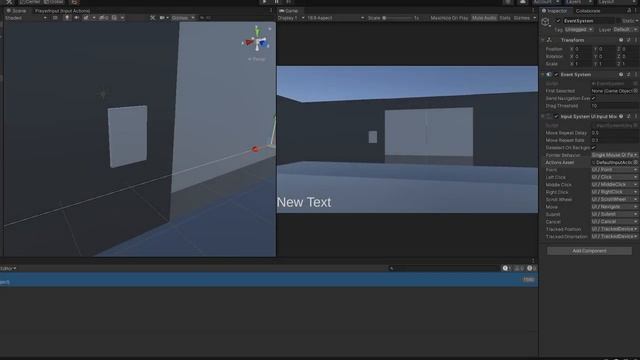Viewport: 640px width, 360px height.
Task: Open Transform component preset icon
Action: click(628, 40)
